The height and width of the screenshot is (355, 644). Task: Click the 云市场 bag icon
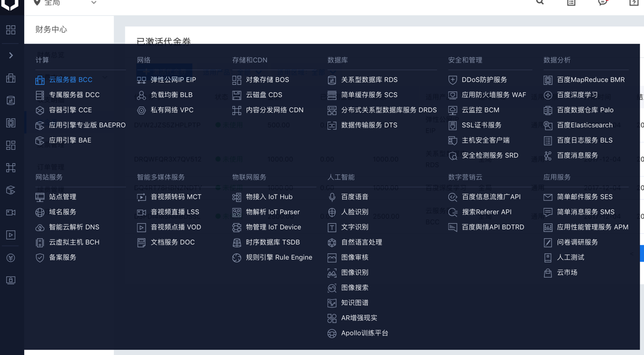click(x=548, y=273)
